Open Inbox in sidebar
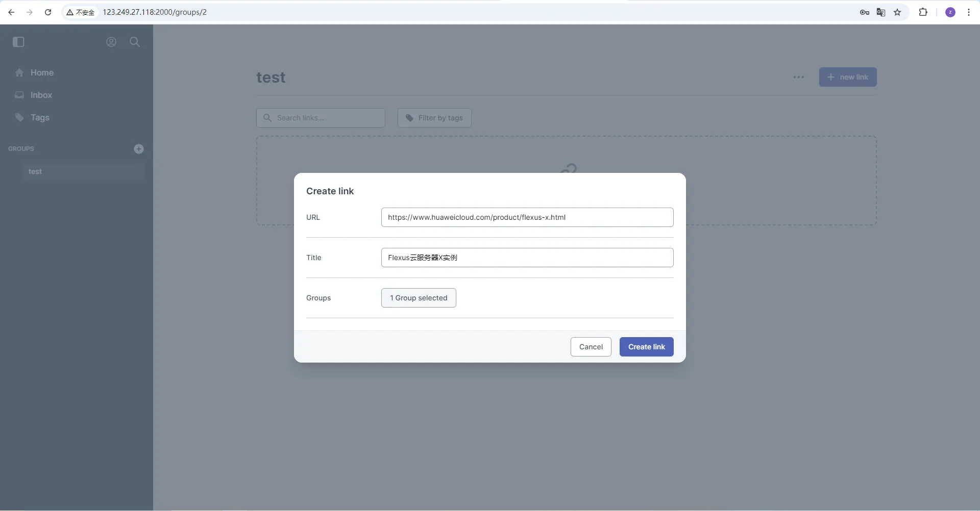This screenshot has width=980, height=511. tap(41, 95)
